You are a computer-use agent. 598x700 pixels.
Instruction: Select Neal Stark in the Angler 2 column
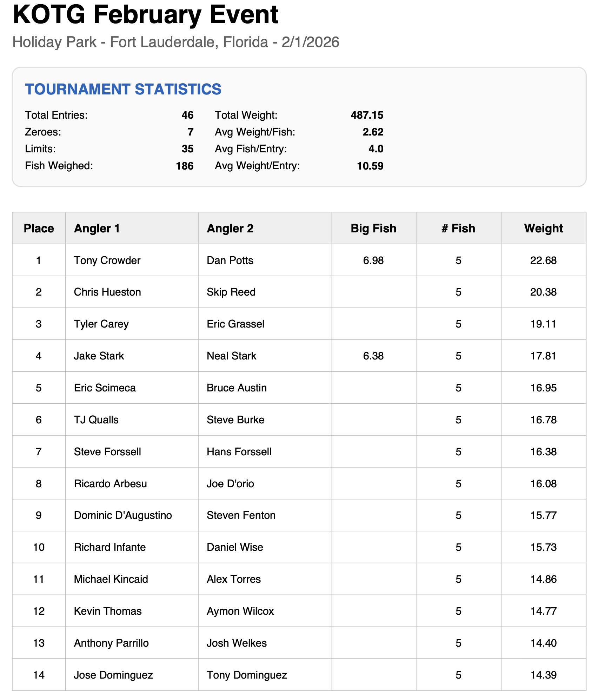[231, 356]
